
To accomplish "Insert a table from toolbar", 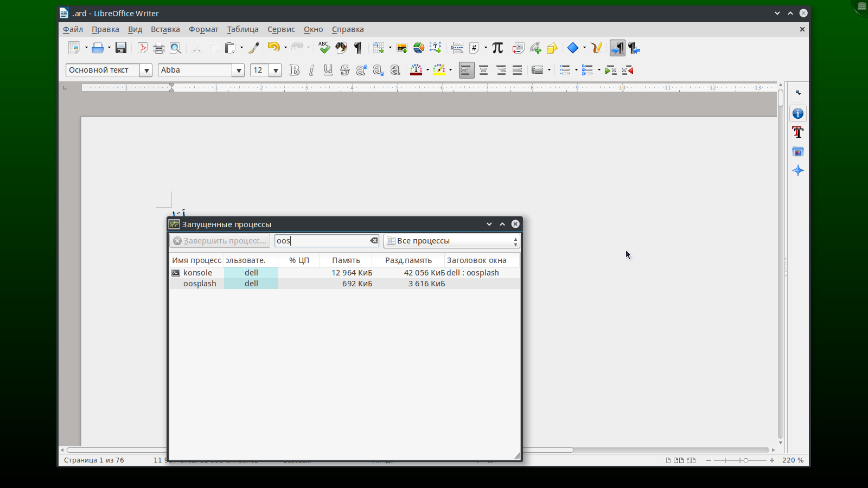I will [x=379, y=48].
